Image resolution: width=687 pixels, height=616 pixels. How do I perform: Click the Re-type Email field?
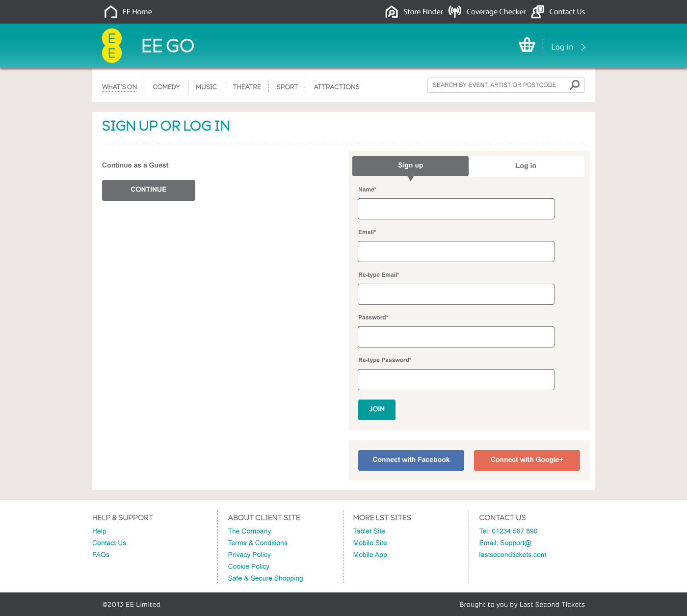pos(456,295)
